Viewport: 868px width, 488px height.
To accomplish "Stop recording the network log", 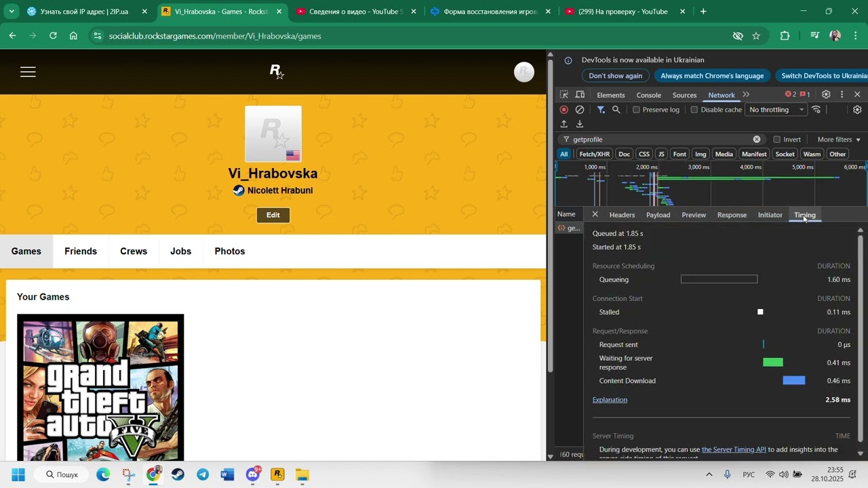I will click(564, 110).
